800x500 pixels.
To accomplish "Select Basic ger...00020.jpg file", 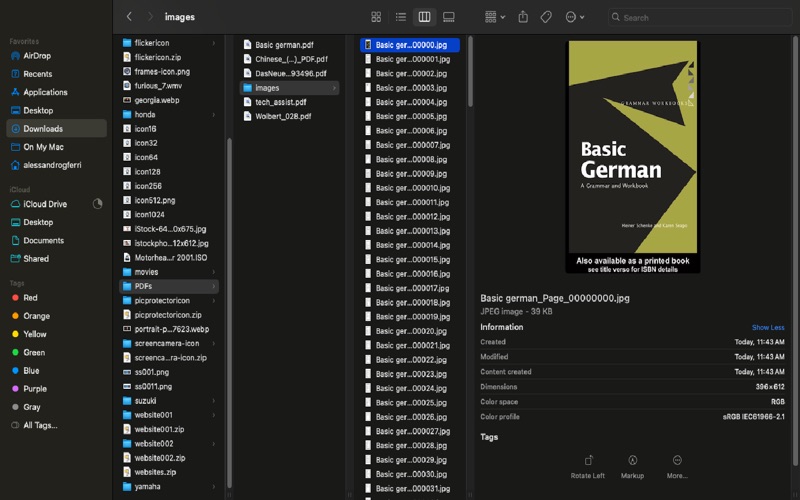I will [x=410, y=331].
